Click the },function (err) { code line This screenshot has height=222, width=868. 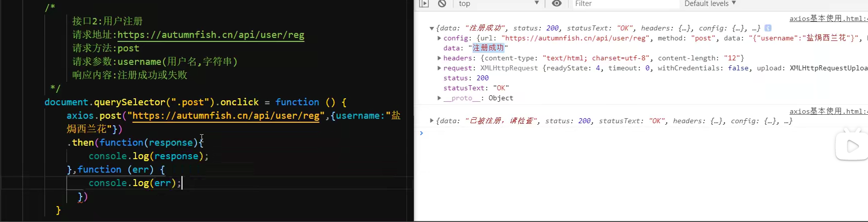[x=116, y=170]
